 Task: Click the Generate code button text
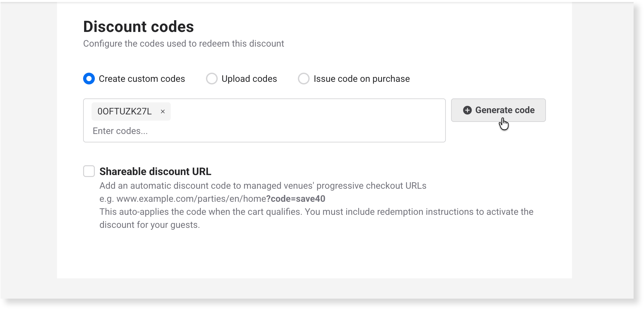505,110
